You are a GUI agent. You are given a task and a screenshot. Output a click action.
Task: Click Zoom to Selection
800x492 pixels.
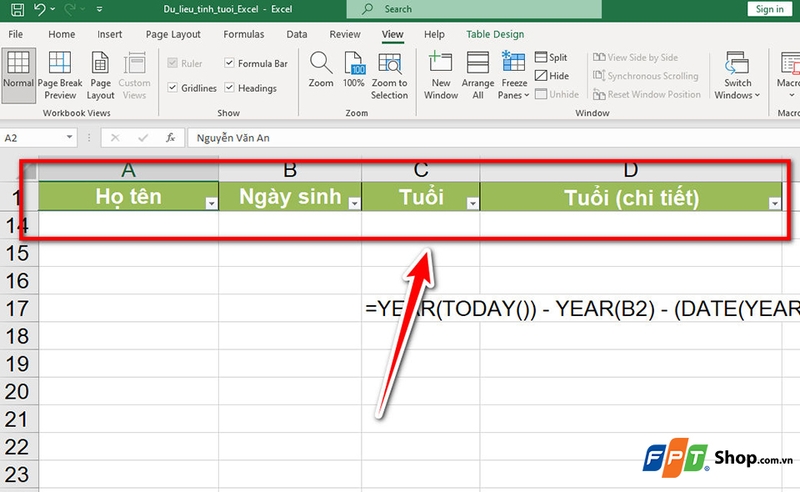tap(389, 75)
